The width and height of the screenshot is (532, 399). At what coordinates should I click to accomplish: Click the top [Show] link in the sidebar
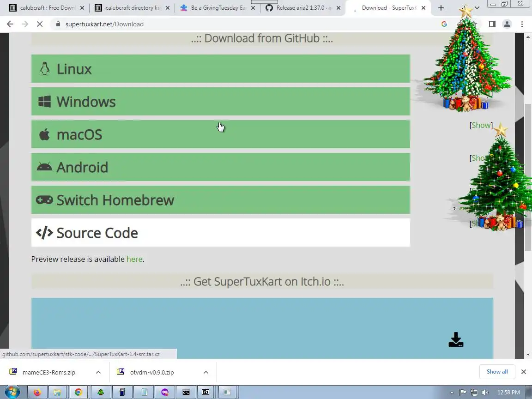pos(481,125)
